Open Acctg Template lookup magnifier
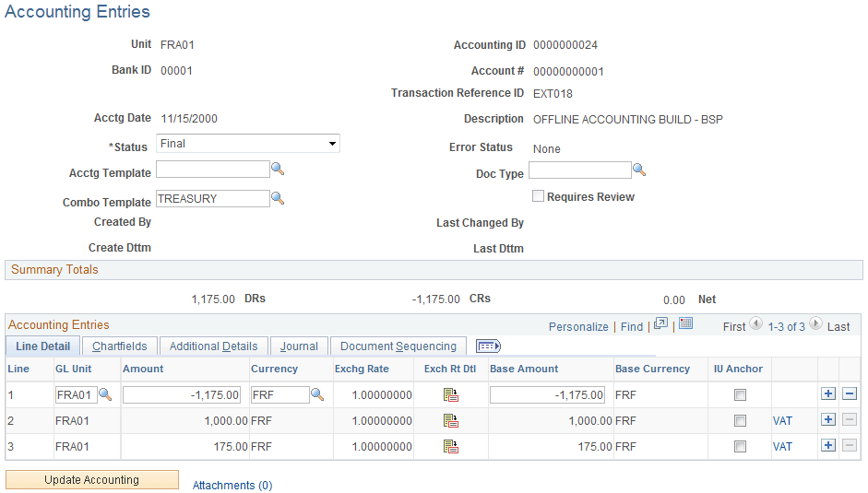The height and width of the screenshot is (493, 868). [x=278, y=170]
